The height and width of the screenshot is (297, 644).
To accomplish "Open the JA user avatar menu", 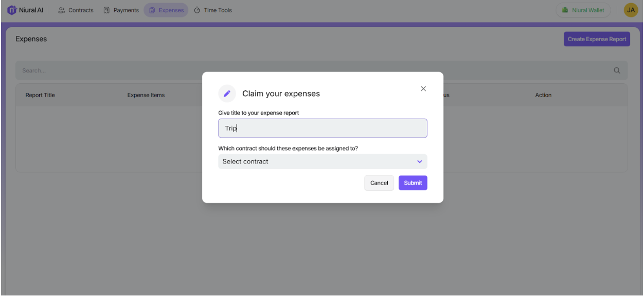I will coord(631,10).
